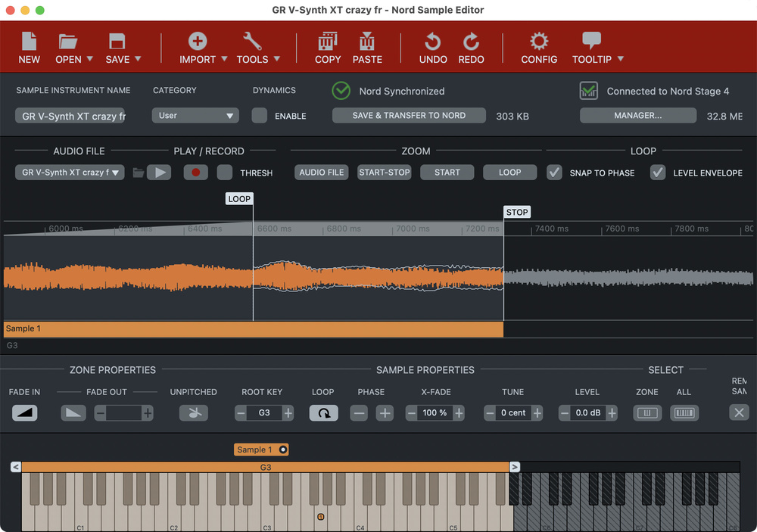Open the audio file selector dropdown
The height and width of the screenshot is (532, 757).
pyautogui.click(x=70, y=173)
